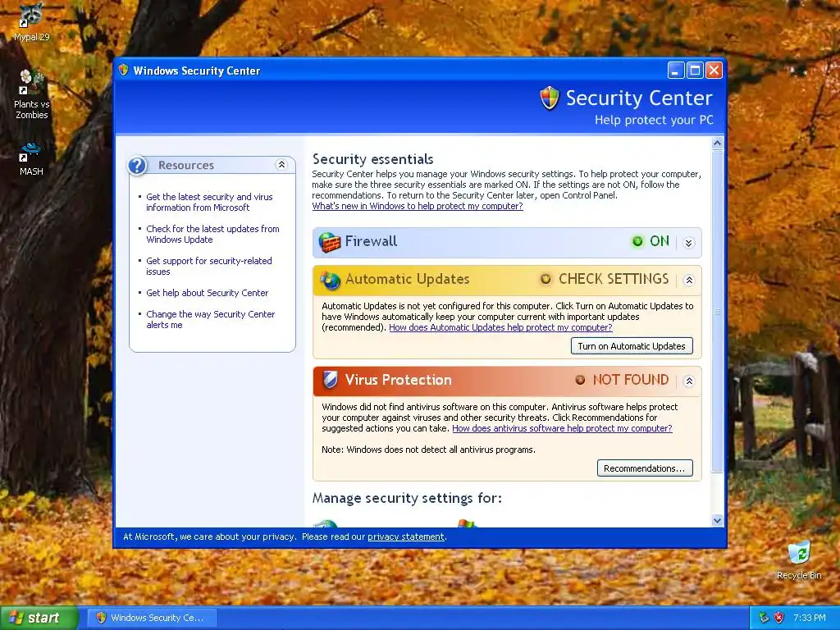Close the Windows Security Center window
Screen dimensions: 840x630
[x=714, y=71]
